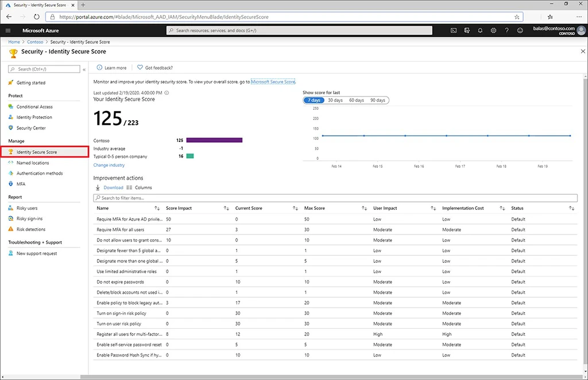The height and width of the screenshot is (380, 588).
Task: Open the Azure portal hamburger menu
Action: (x=8, y=30)
